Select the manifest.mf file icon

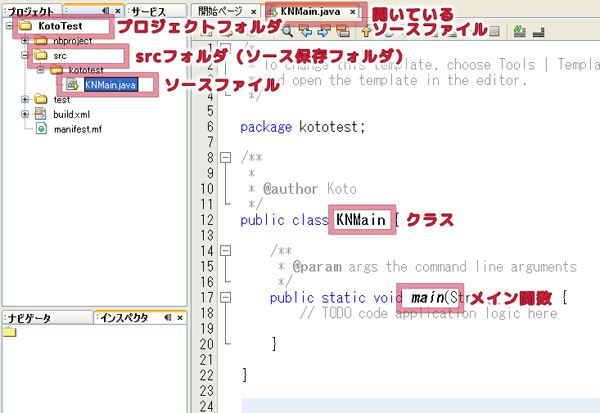point(41,129)
